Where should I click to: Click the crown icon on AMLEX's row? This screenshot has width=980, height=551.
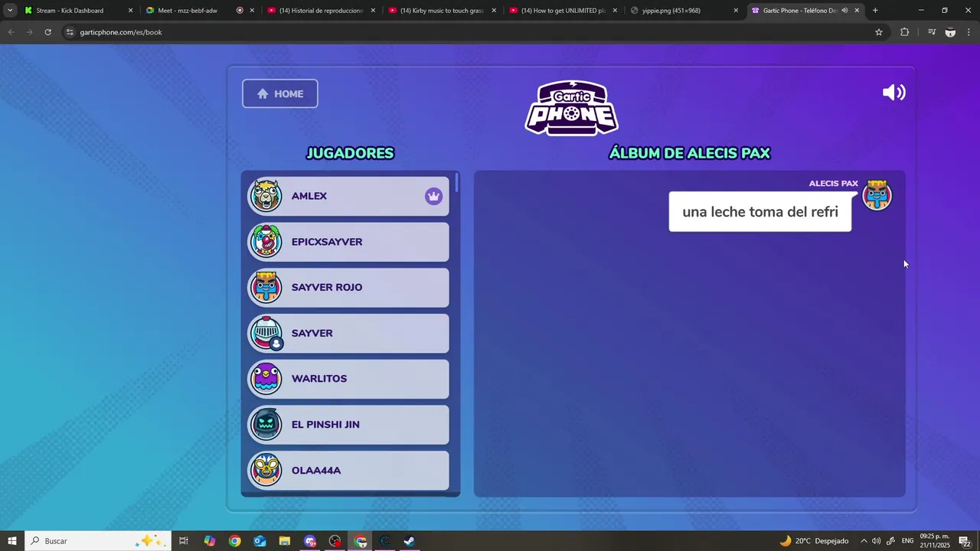(433, 196)
